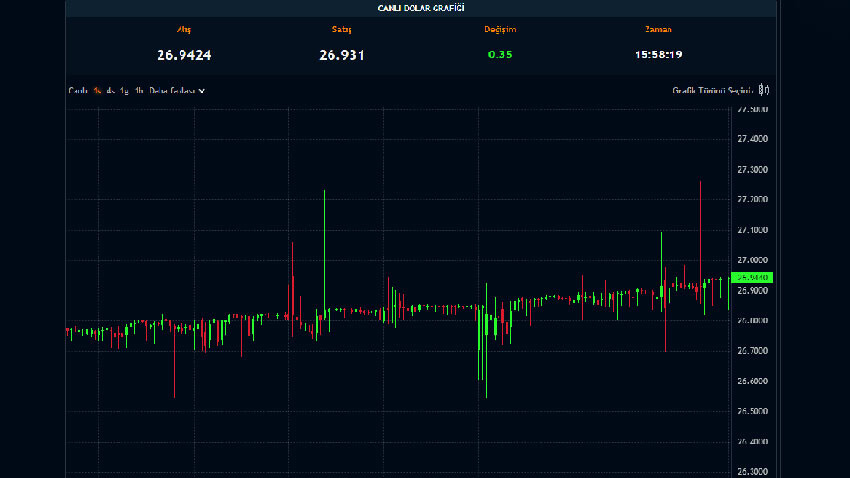Click the 27.0000 price axis label

click(x=751, y=260)
